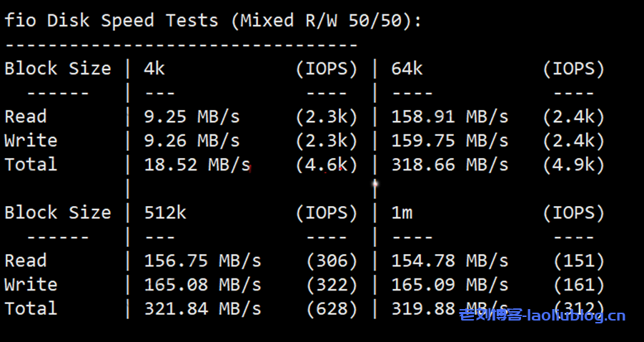This screenshot has height=342, width=644.
Task: Open the laoliublog.cn watermark link
Action: [543, 314]
